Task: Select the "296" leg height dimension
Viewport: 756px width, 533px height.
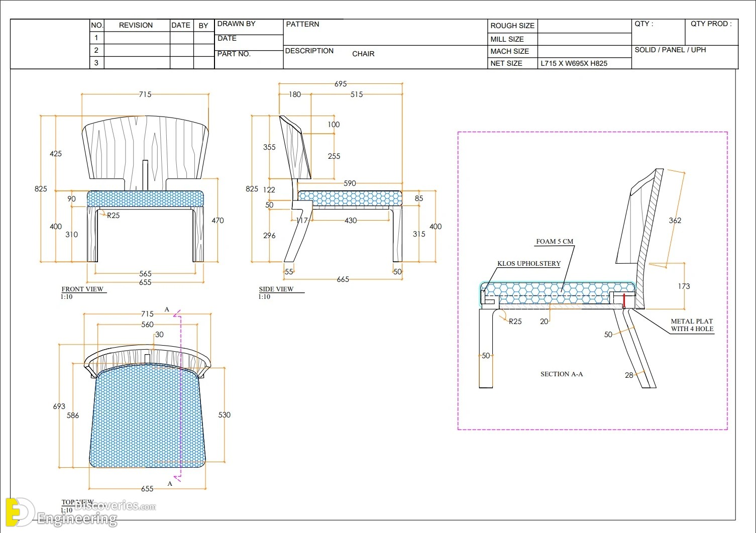Action: 269,236
